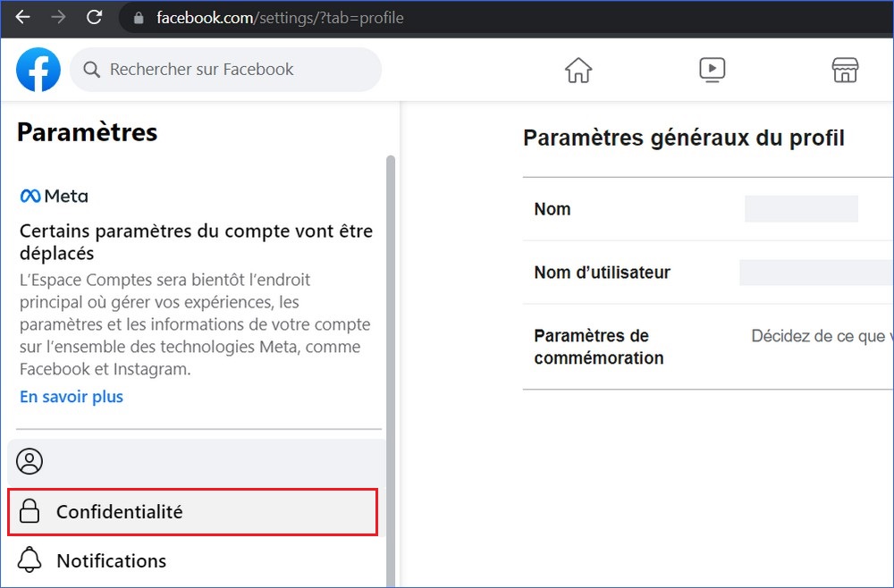The image size is (894, 588).
Task: Open the Confidentialité settings section
Action: point(192,512)
